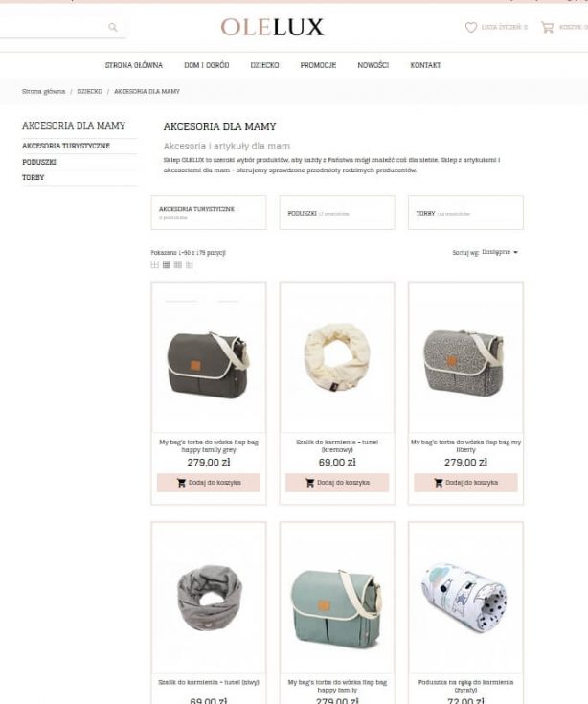Click the OLELUX logo

pos(272,28)
